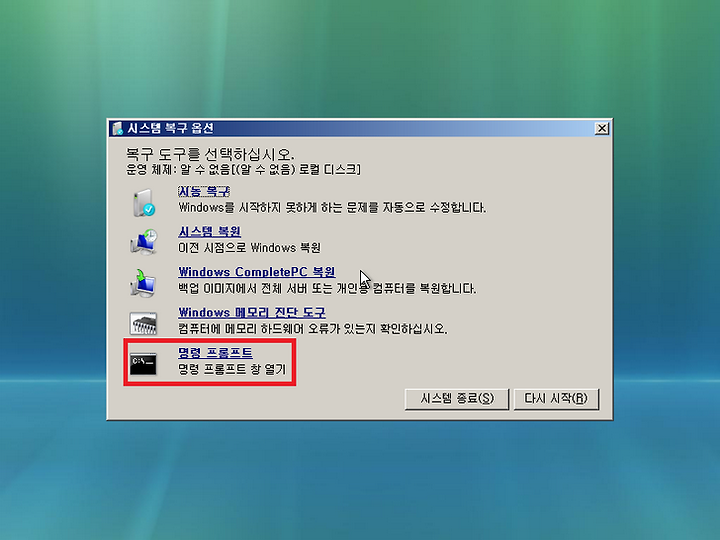720x540 pixels.
Task: Click the black 명령 프롬프트 console icon
Action: pyautogui.click(x=143, y=364)
